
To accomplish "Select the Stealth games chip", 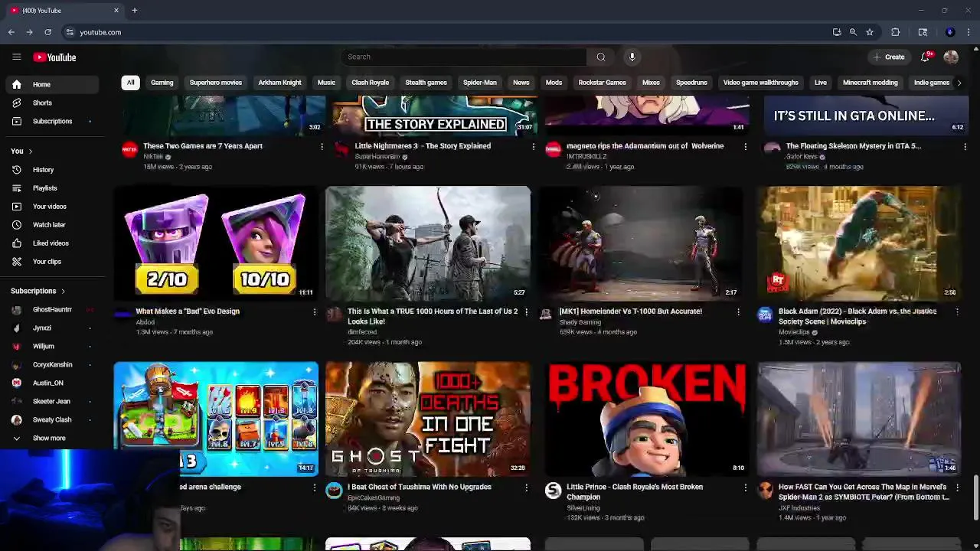I will pos(426,83).
